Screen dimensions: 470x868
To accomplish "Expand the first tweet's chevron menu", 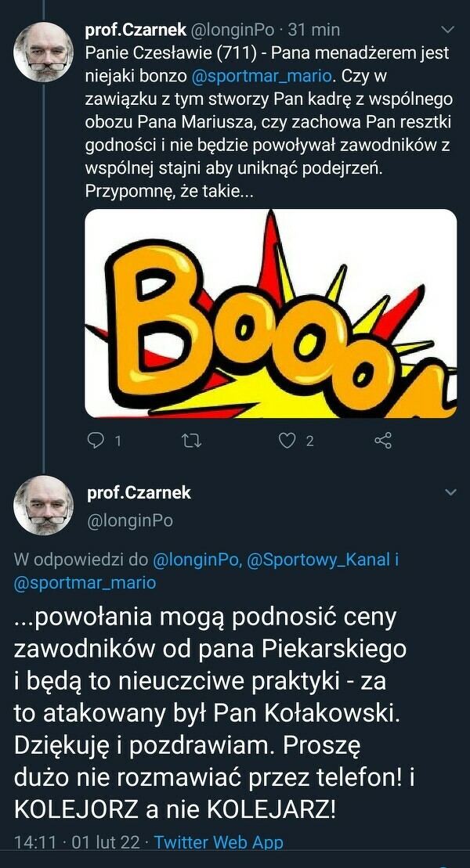I will 447,29.
